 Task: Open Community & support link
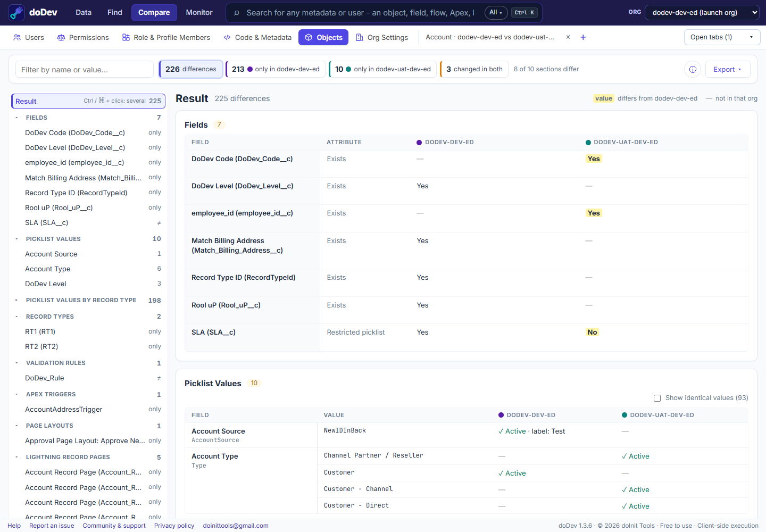114,526
